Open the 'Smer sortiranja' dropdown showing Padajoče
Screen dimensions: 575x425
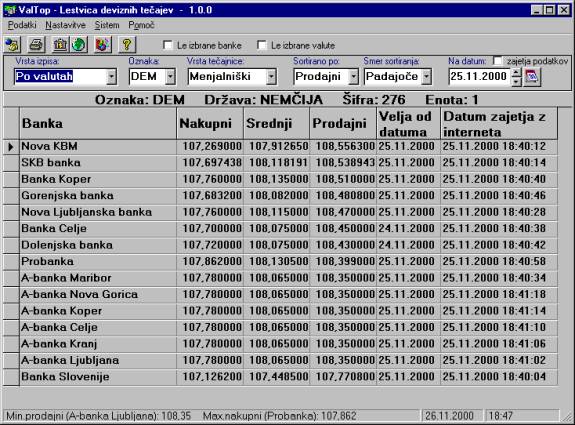(x=426, y=77)
